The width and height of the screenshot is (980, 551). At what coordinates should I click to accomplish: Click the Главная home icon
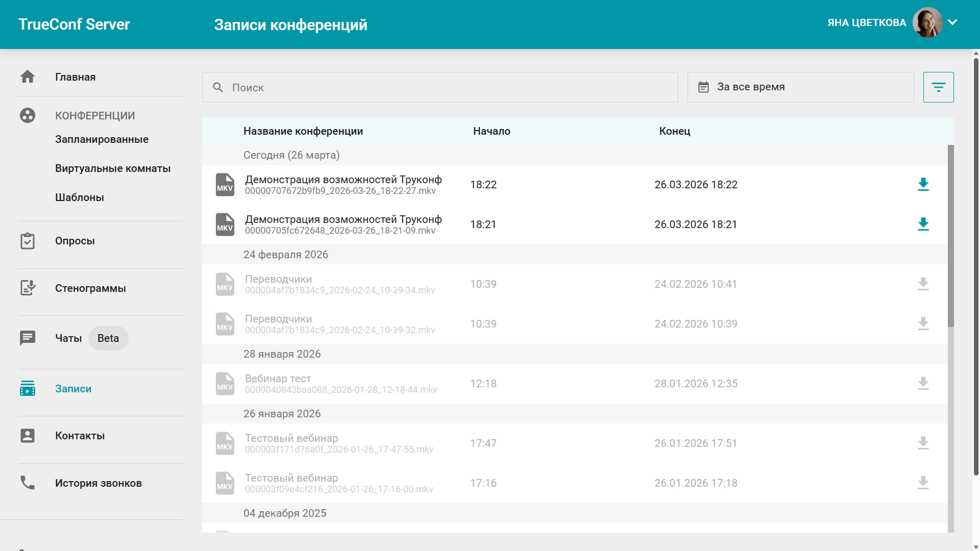click(x=28, y=77)
